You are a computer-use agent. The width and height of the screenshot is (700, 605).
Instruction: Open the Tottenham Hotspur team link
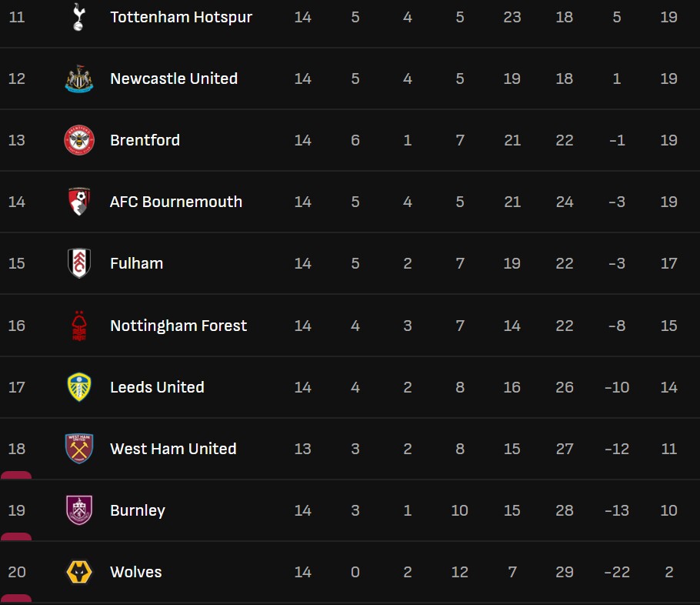click(181, 17)
